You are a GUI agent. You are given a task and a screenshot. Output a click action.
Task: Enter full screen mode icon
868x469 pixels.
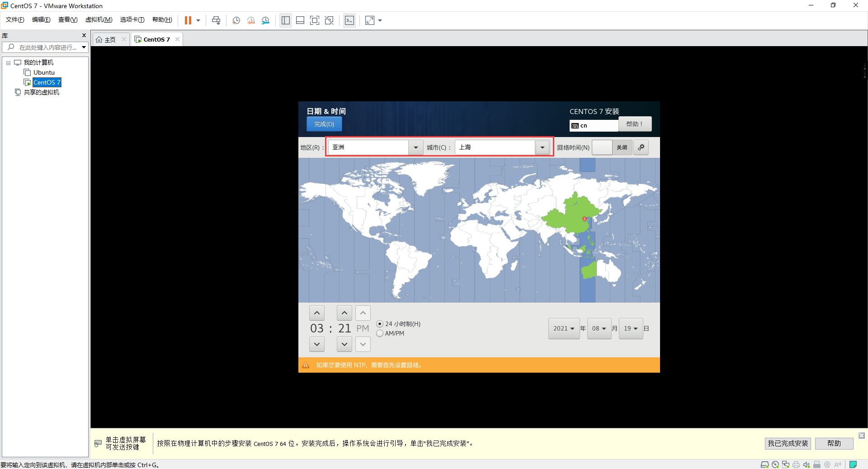click(x=315, y=20)
